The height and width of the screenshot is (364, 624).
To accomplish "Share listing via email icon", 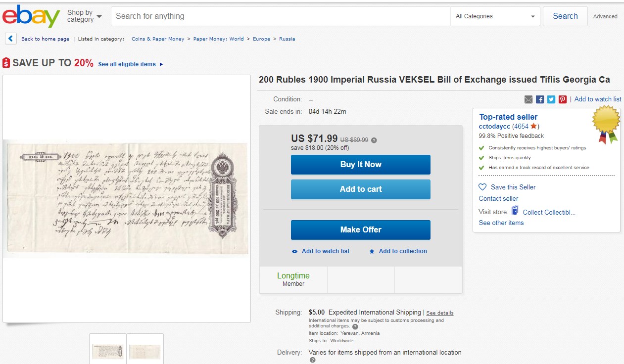I will pos(528,99).
